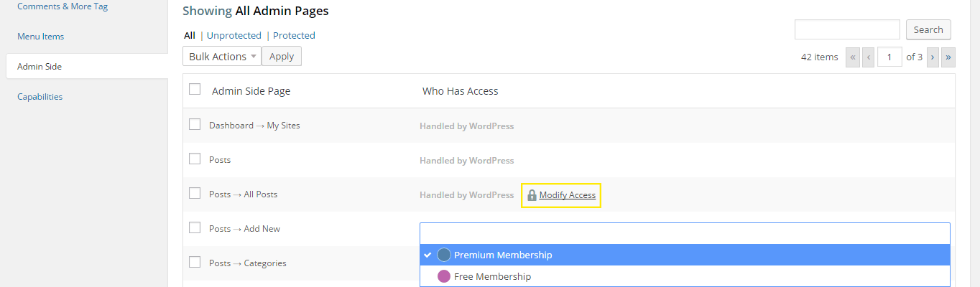Screen dimensions: 980x287
Task: Click the Premium Membership blue circle icon
Action: point(444,255)
